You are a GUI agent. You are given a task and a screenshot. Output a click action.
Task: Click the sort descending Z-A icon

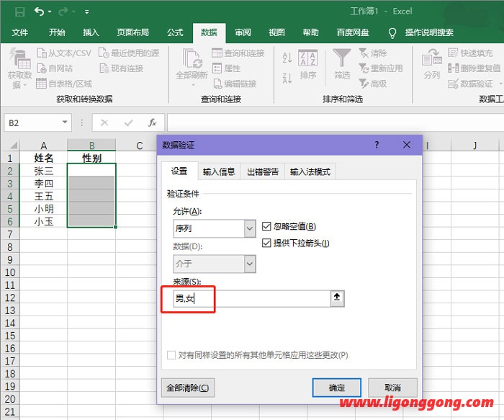click(x=287, y=78)
